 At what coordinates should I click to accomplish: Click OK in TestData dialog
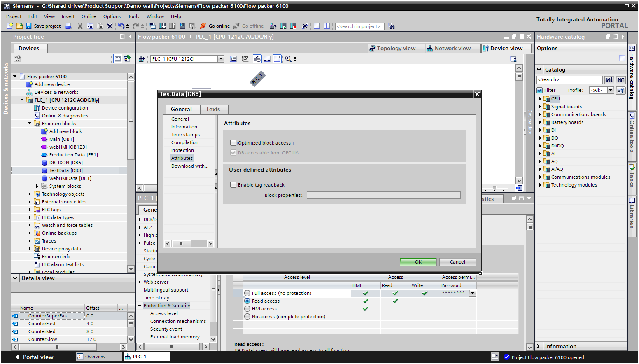(x=418, y=262)
